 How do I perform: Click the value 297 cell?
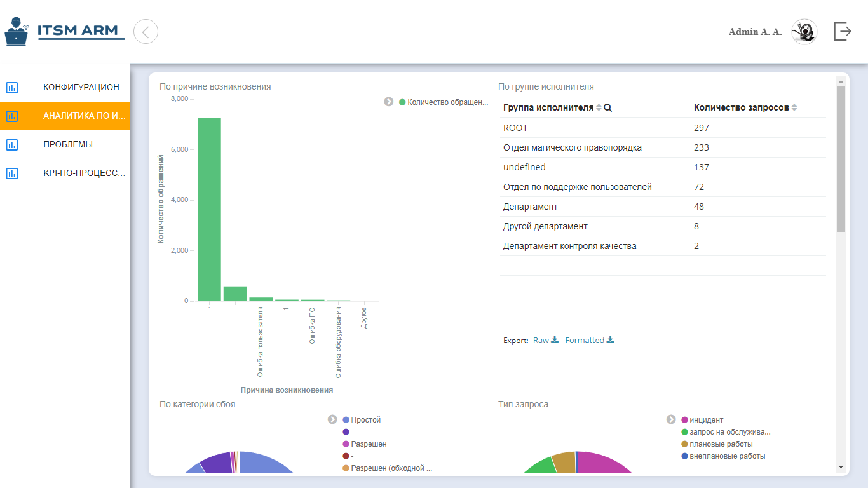click(x=702, y=128)
